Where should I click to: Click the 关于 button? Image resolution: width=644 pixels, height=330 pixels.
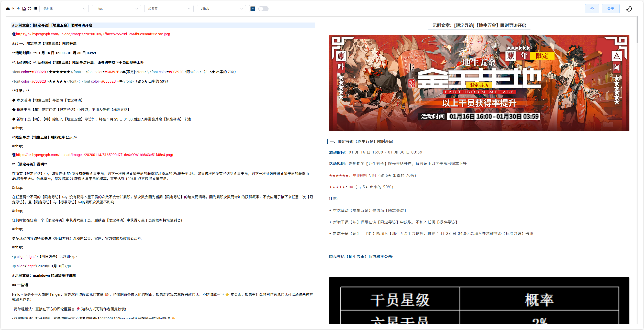[610, 9]
